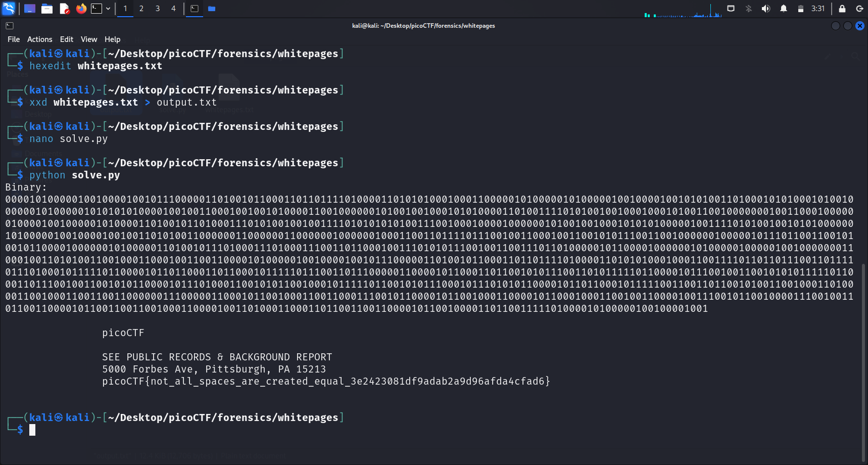Click the Bluetooth tray icon

point(749,9)
